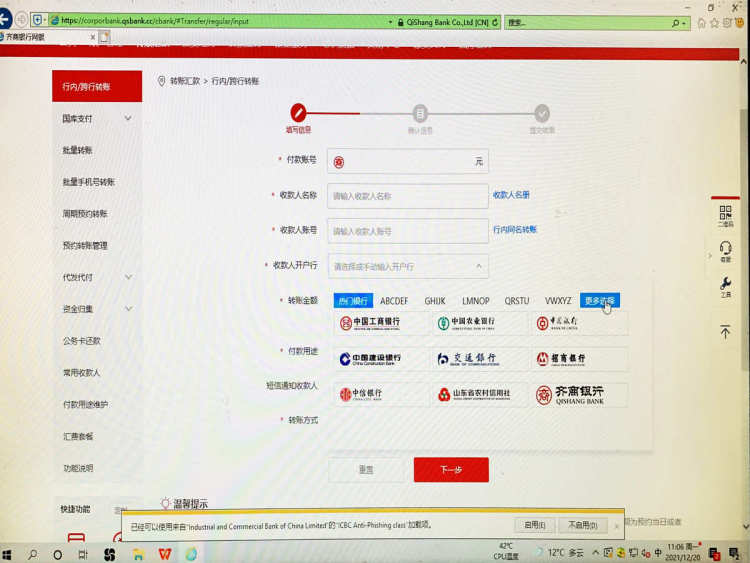Select the 热门银行 tab

(353, 301)
